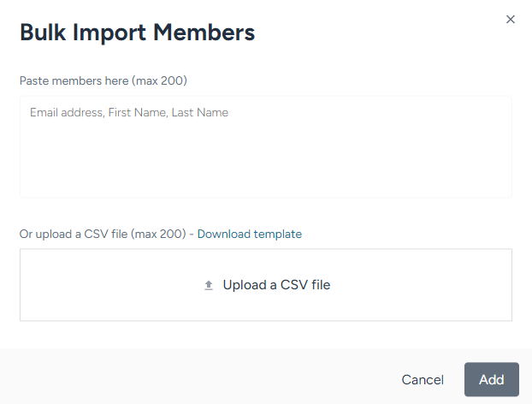
Task: Click the word 'template' in the link
Action: tap(277, 234)
